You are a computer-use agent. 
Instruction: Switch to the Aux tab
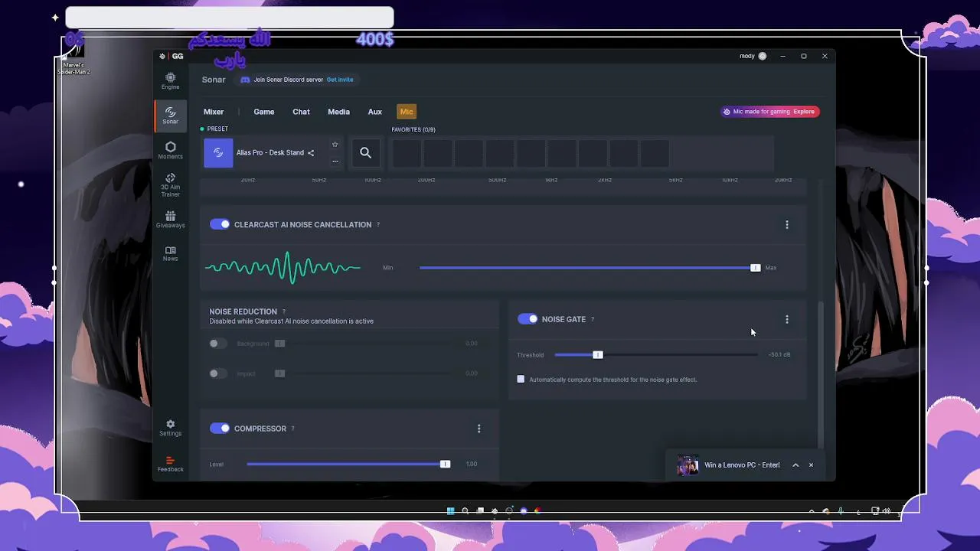tap(374, 112)
